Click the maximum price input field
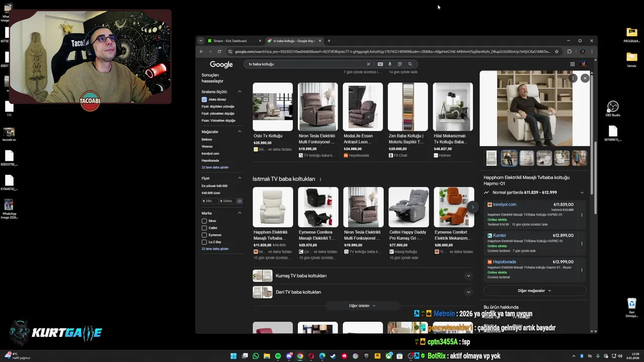The width and height of the screenshot is (644, 362). pos(227,201)
